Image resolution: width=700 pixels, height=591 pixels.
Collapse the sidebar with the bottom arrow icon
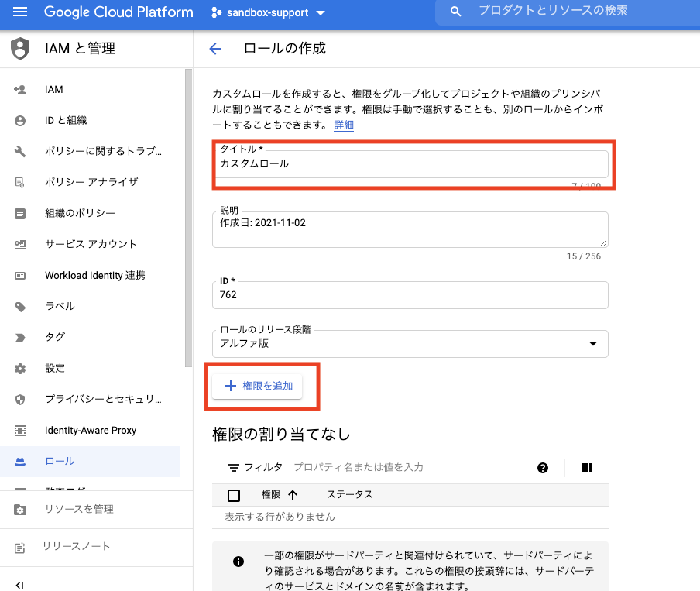click(19, 585)
